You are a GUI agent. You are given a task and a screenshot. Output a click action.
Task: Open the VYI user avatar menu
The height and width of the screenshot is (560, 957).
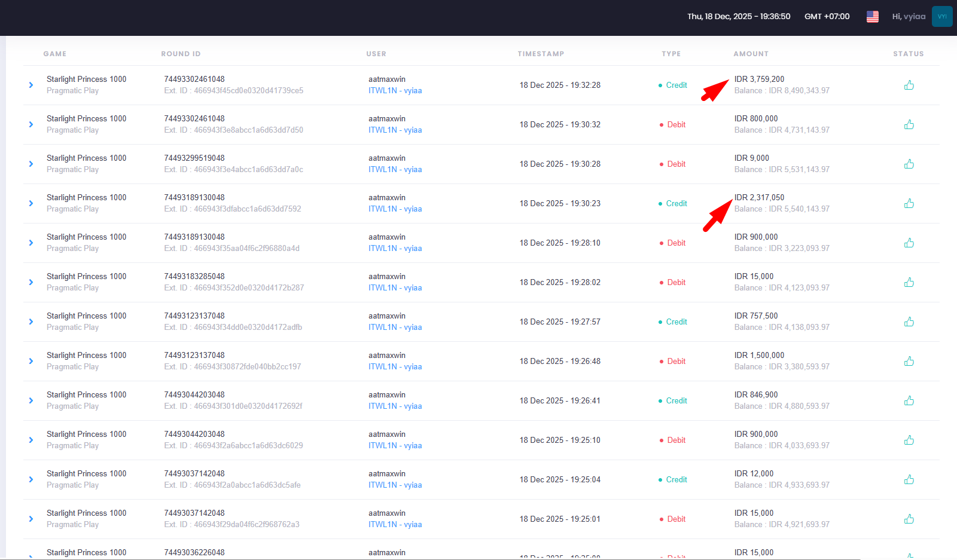(x=942, y=17)
